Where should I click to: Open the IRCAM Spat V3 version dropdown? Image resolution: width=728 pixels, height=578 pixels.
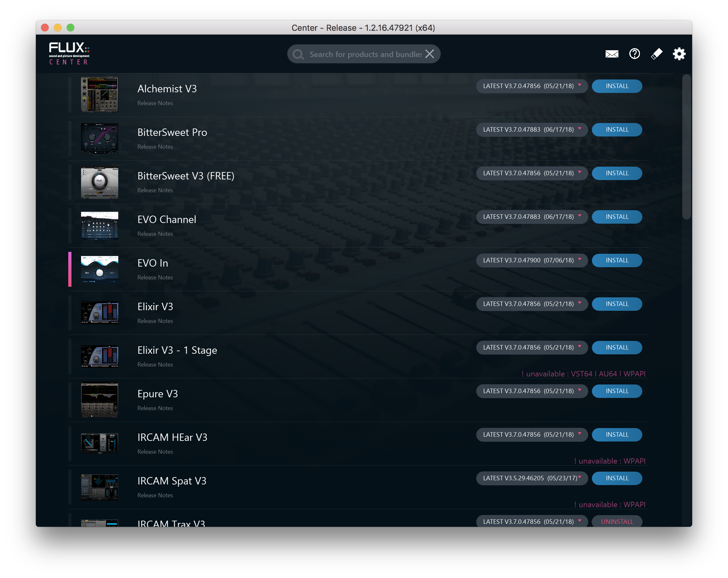532,478
